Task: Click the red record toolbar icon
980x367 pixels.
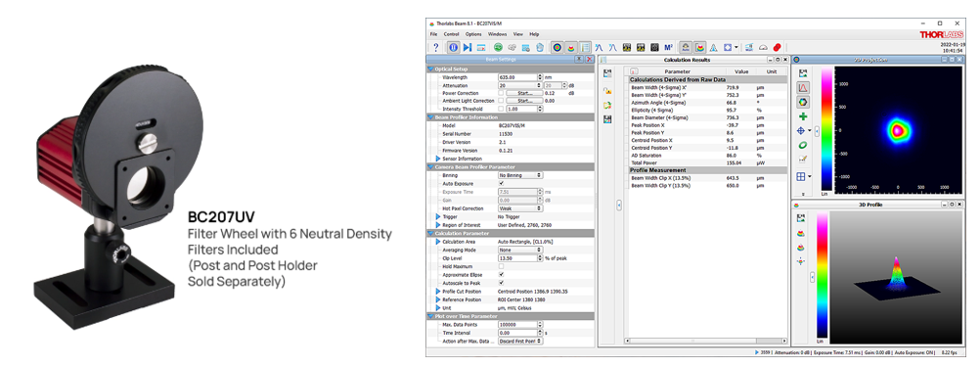Action: (x=778, y=48)
